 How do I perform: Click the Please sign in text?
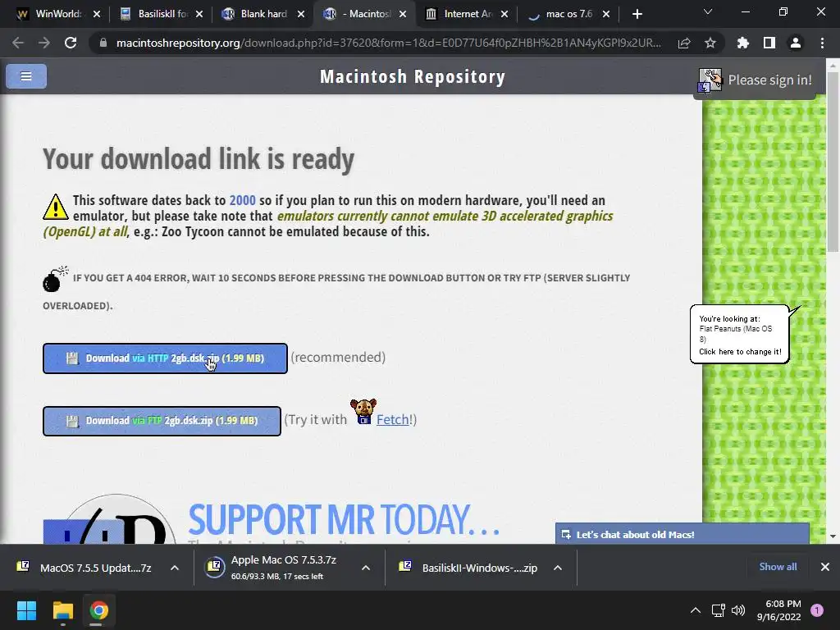769,80
